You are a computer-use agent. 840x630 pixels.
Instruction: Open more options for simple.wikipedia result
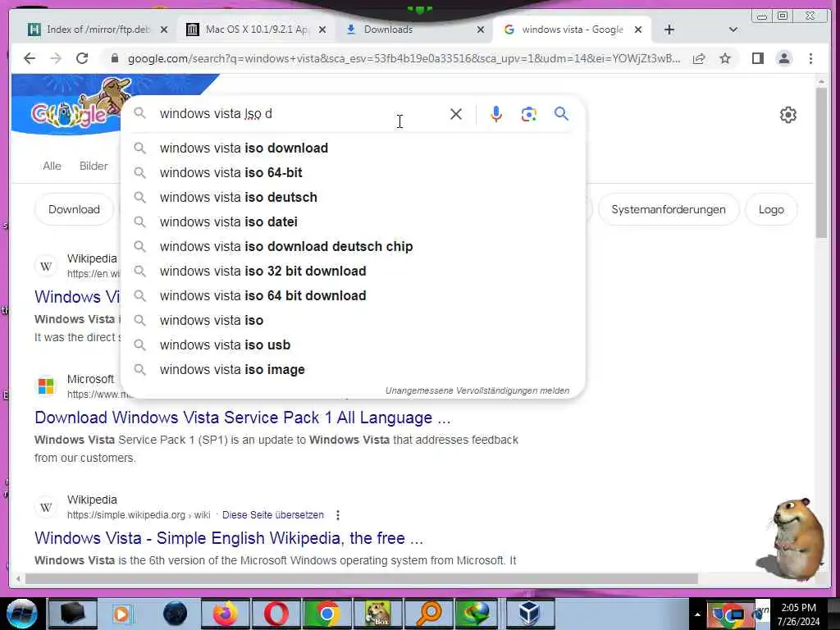(x=337, y=515)
